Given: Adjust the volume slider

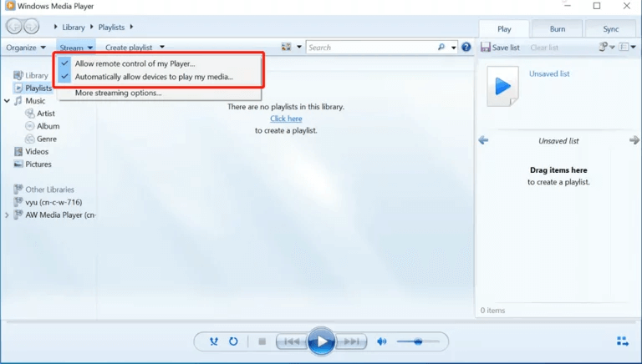Looking at the screenshot, I should tap(418, 341).
